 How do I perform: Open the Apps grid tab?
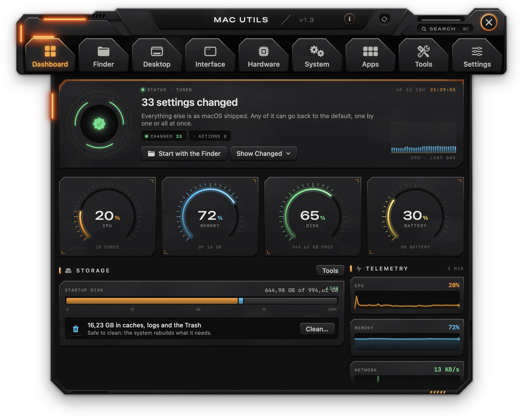[370, 55]
